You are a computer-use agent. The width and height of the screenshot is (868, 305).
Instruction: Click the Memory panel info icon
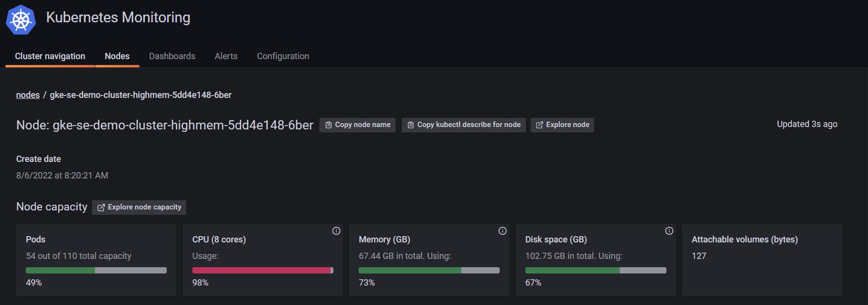(x=503, y=231)
